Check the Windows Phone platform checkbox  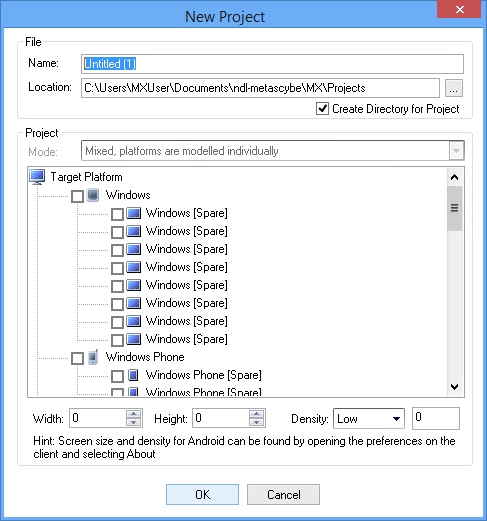(77, 358)
